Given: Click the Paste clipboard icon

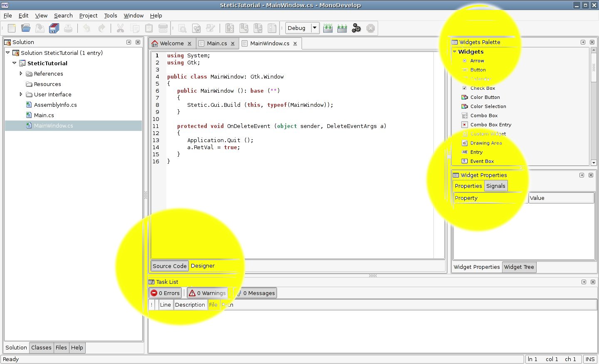Looking at the screenshot, I should (149, 28).
